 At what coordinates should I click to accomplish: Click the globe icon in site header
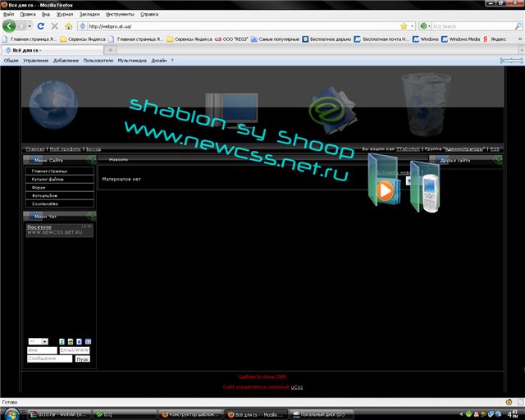pos(53,105)
